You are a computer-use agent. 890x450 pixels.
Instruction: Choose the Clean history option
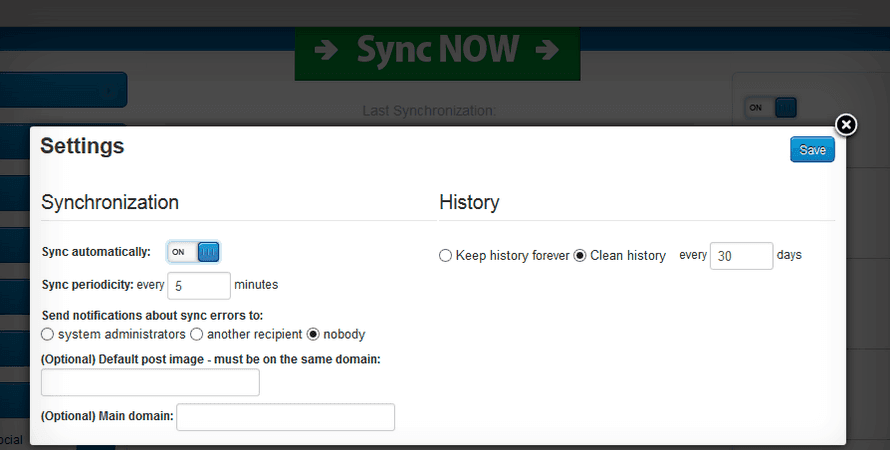580,256
